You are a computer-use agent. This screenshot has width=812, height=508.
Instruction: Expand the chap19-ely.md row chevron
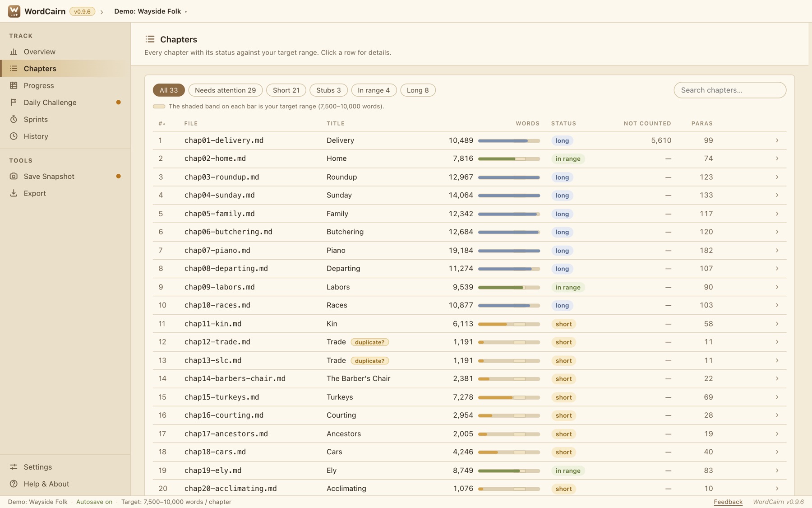pyautogui.click(x=777, y=471)
